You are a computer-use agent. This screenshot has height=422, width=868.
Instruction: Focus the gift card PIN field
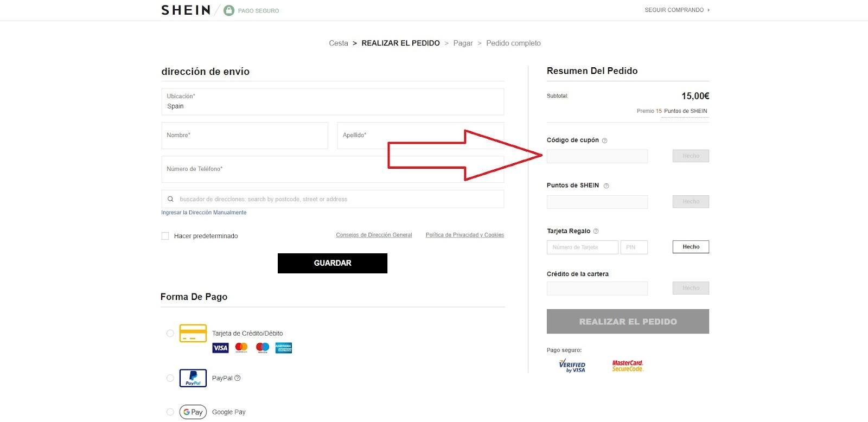click(634, 247)
